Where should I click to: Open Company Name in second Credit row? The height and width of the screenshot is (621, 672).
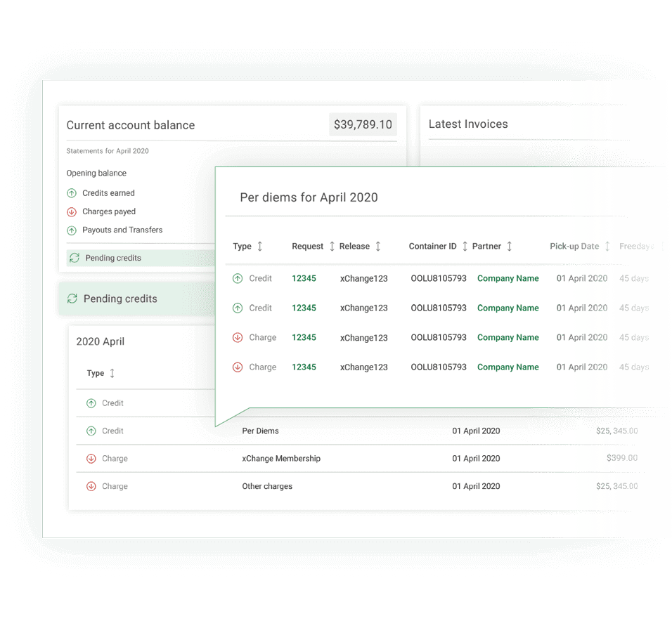point(508,308)
